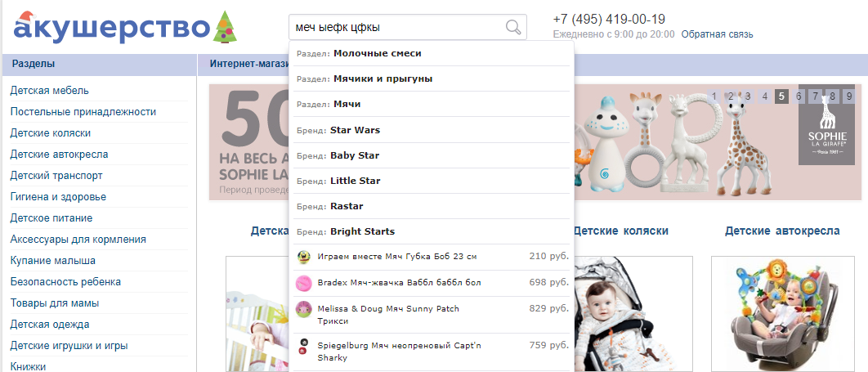868x372 pixels.
Task: Click the magnifier search icon
Action: point(514,27)
